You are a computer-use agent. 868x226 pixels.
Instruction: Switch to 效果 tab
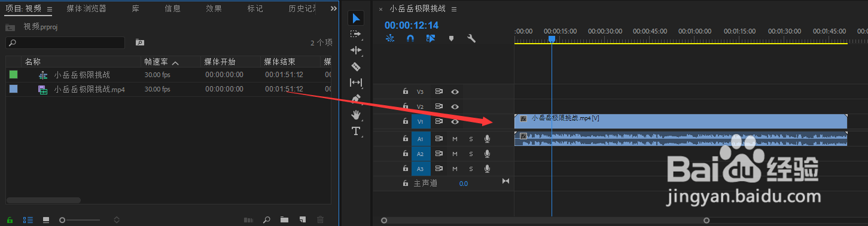click(x=214, y=8)
